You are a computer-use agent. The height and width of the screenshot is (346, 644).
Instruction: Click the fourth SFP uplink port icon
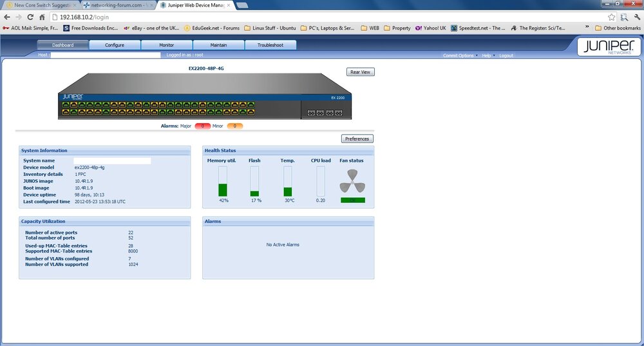[339, 113]
